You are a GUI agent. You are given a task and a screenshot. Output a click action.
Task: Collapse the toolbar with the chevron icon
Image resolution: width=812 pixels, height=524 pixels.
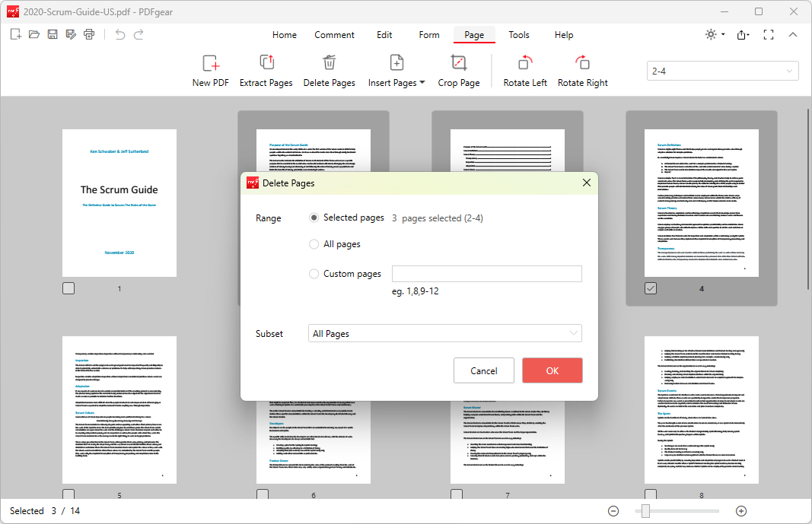(793, 34)
